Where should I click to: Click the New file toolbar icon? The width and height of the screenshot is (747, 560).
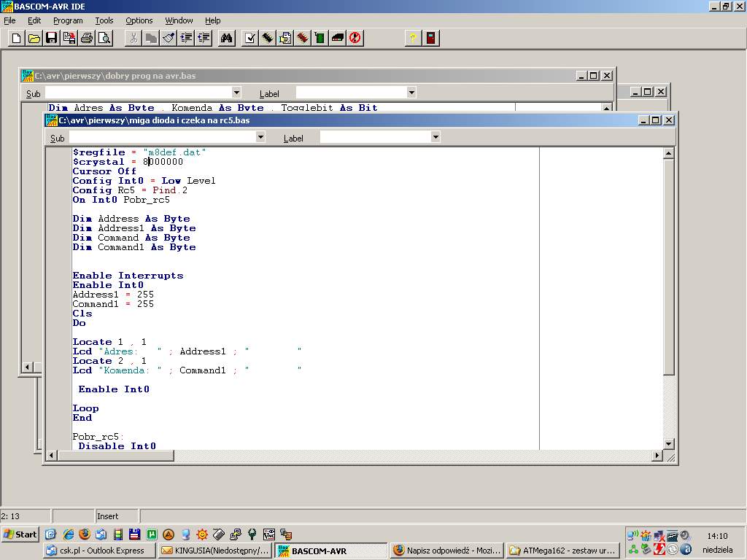coord(16,38)
